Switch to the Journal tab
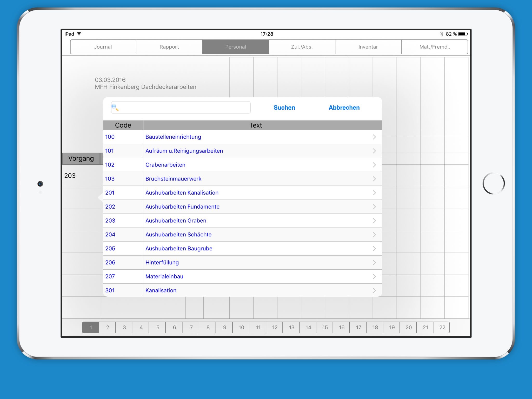Screen dimensions: 532x399 click(103, 47)
